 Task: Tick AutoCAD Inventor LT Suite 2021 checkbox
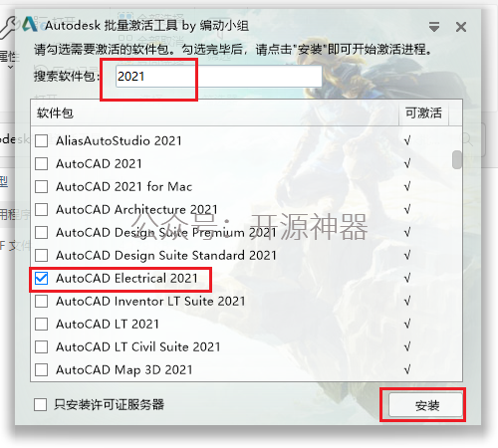pyautogui.click(x=41, y=301)
